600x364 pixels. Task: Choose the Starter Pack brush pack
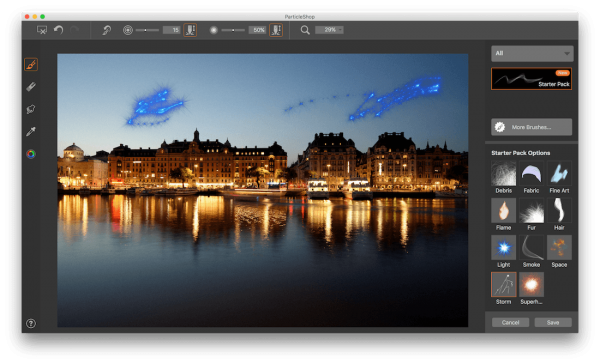(x=532, y=79)
